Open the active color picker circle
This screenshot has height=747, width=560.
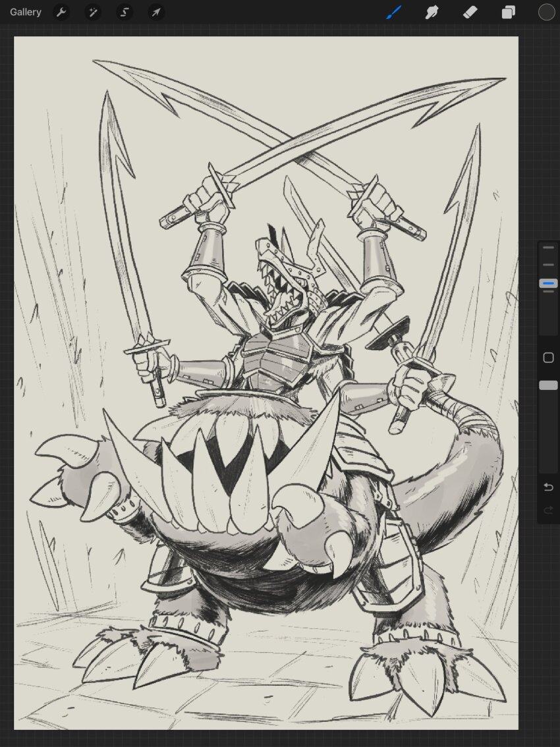[546, 12]
